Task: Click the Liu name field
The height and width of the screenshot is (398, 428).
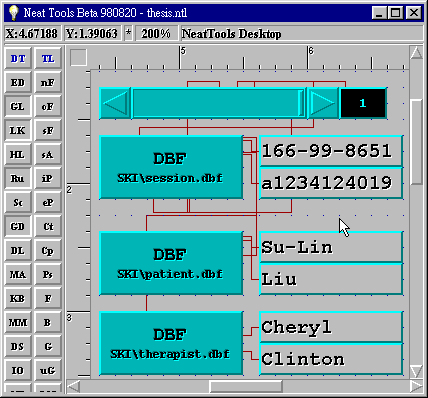Action: point(331,279)
